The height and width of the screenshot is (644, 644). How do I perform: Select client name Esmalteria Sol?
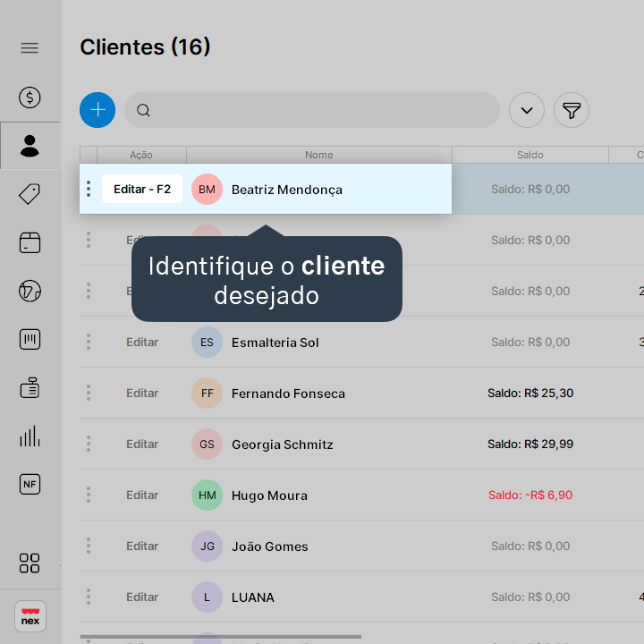pos(275,343)
